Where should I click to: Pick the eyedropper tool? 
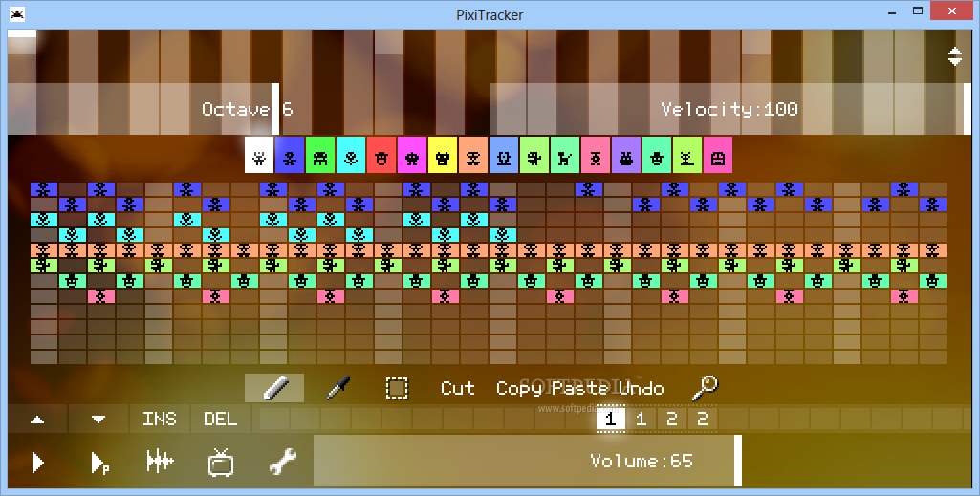(338, 388)
